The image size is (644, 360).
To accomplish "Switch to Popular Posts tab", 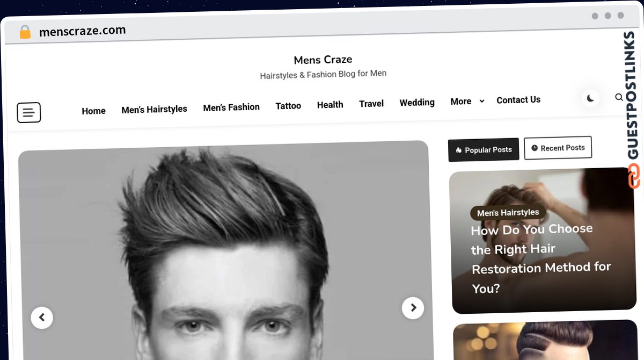I will (x=484, y=150).
